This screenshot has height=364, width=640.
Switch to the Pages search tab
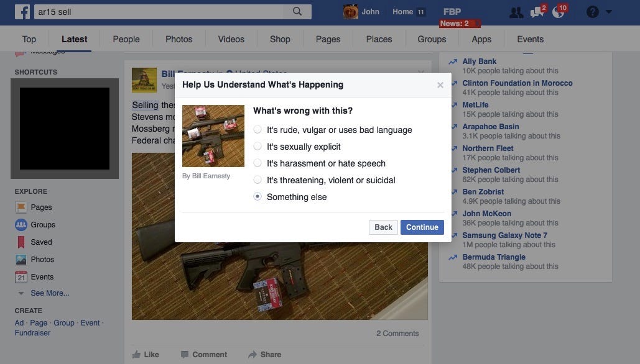[328, 39]
